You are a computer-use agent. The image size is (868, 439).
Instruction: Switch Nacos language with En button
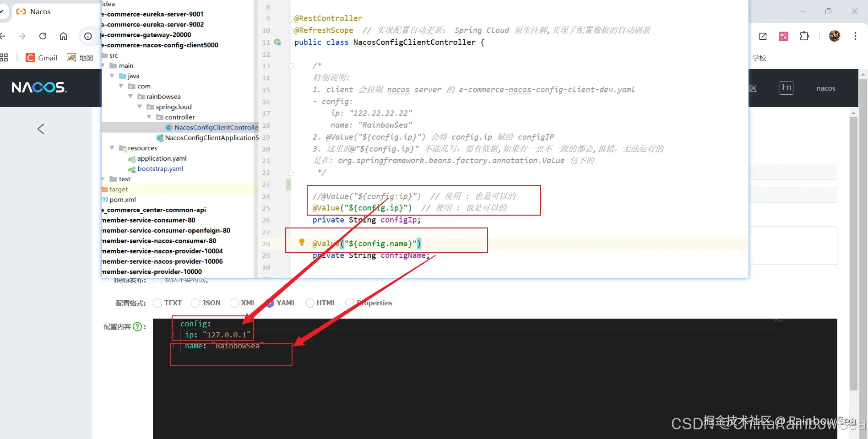tap(787, 87)
